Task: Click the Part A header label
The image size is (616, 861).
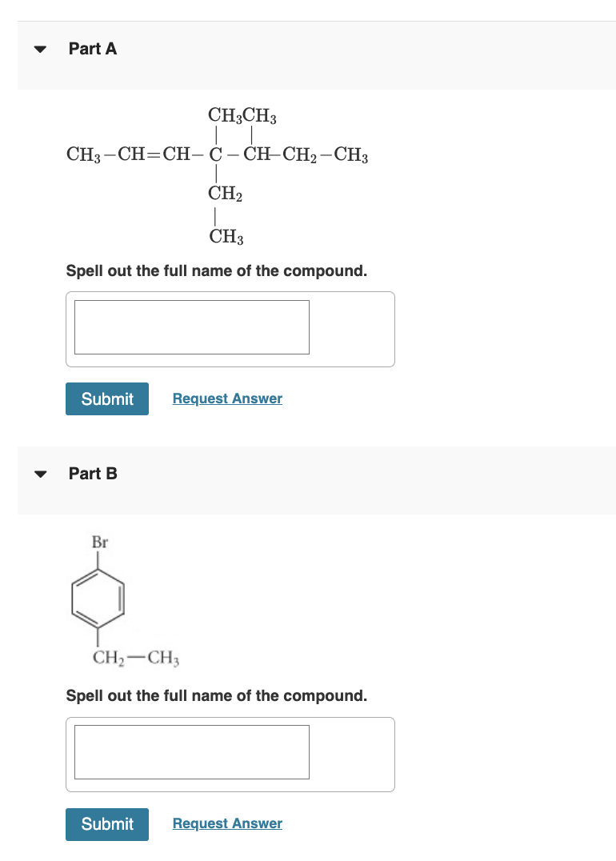Action: tap(93, 49)
